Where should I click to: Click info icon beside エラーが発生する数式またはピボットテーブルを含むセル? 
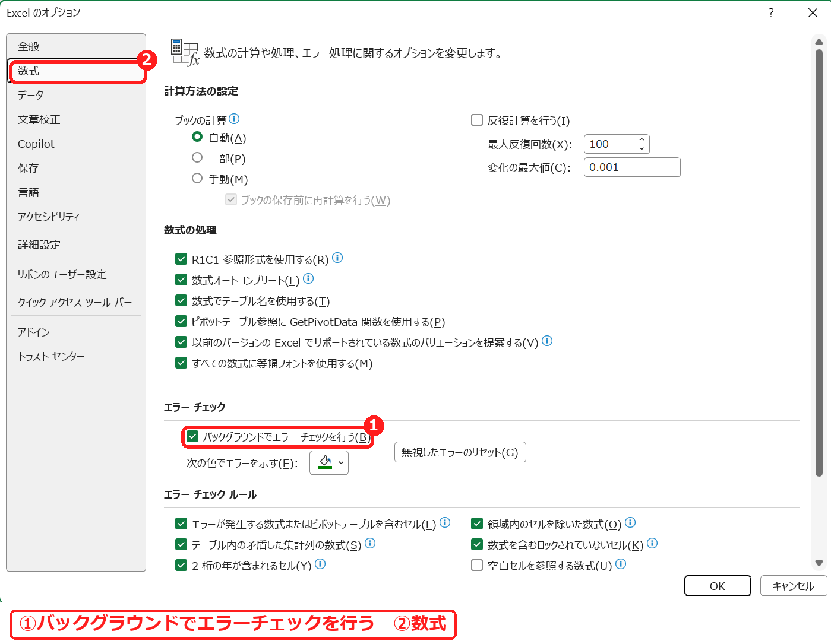coord(445,522)
